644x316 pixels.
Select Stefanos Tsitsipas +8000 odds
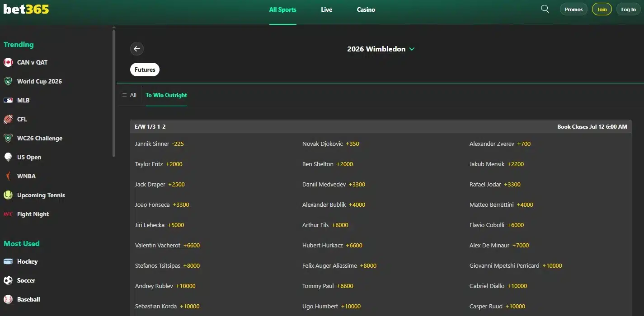pos(167,265)
